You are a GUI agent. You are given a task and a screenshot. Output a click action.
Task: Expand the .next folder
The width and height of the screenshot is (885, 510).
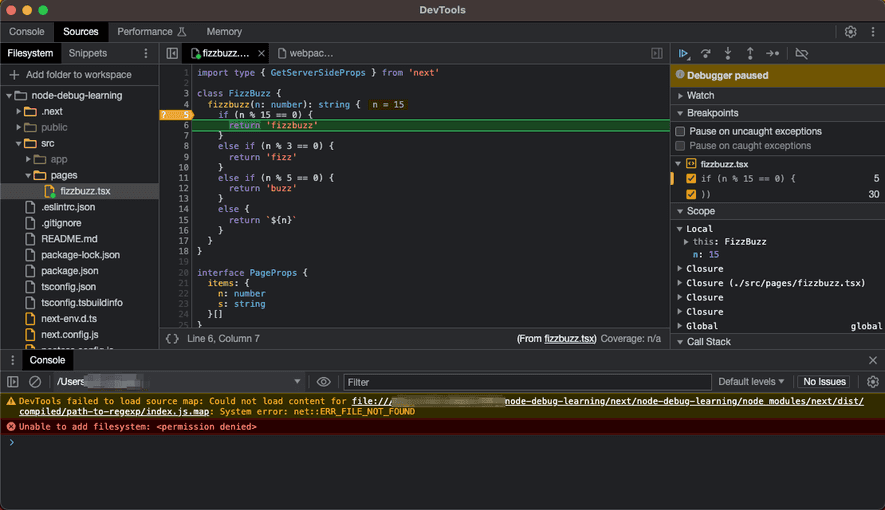click(x=20, y=112)
